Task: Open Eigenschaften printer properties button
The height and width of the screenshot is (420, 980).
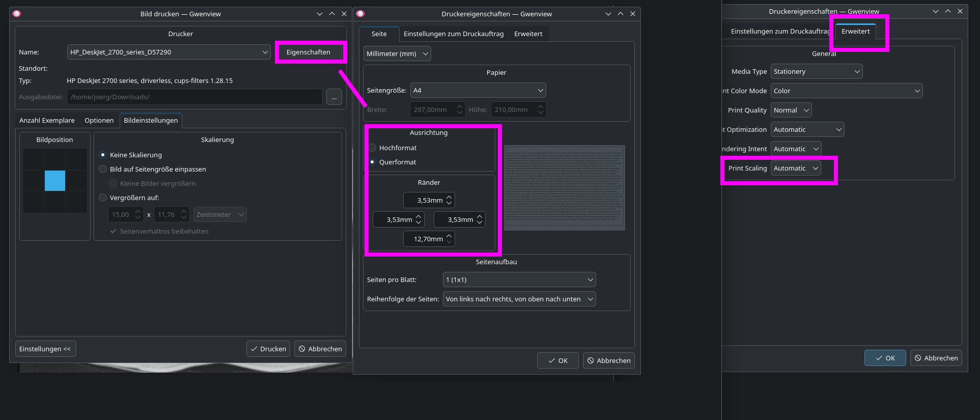Action: click(x=309, y=52)
